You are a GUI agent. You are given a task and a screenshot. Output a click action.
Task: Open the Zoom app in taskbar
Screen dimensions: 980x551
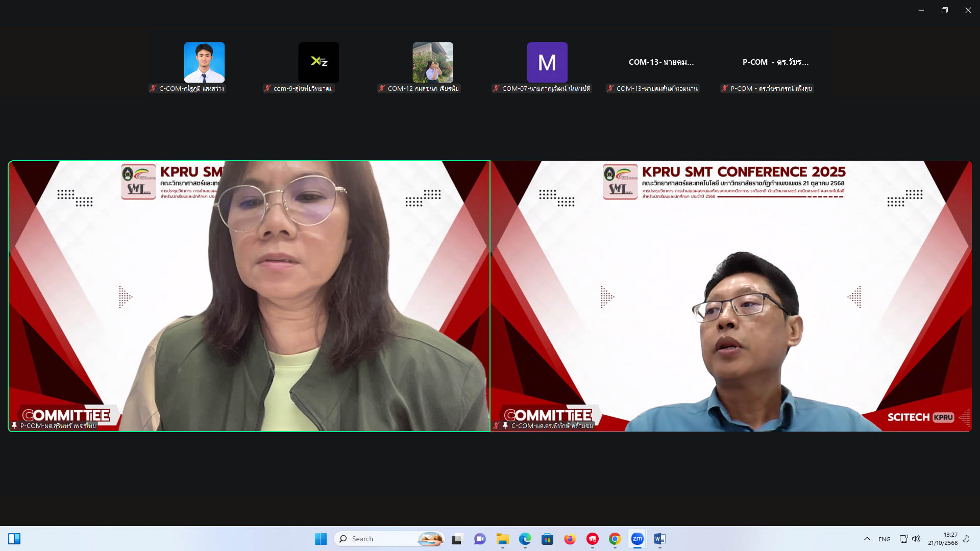637,539
